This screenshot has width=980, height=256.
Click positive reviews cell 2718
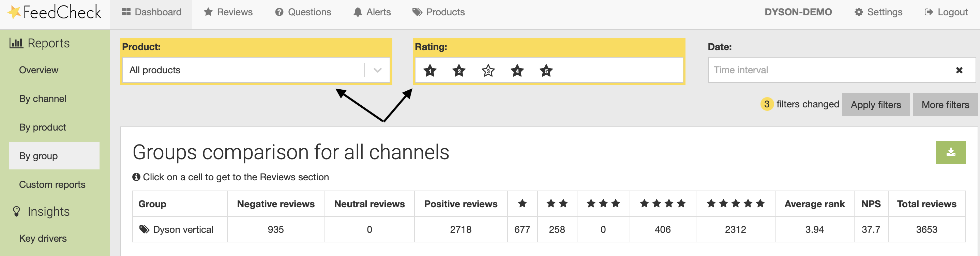[461, 229]
